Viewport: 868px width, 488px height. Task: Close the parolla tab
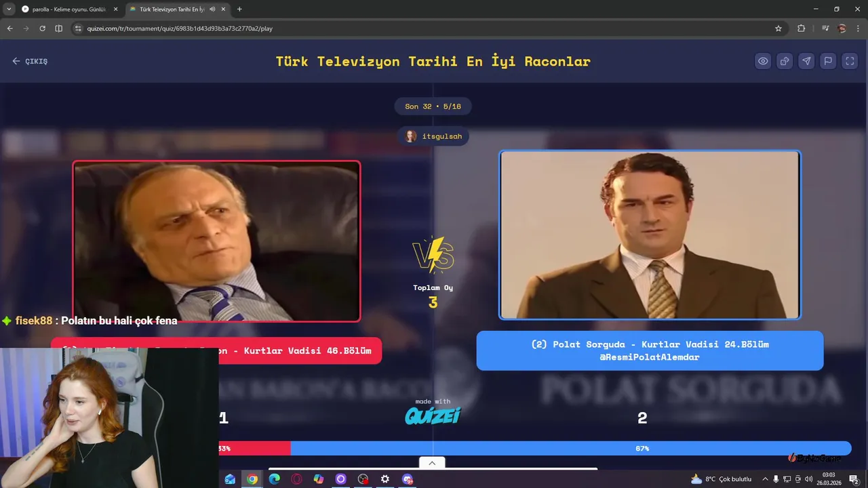(x=115, y=9)
